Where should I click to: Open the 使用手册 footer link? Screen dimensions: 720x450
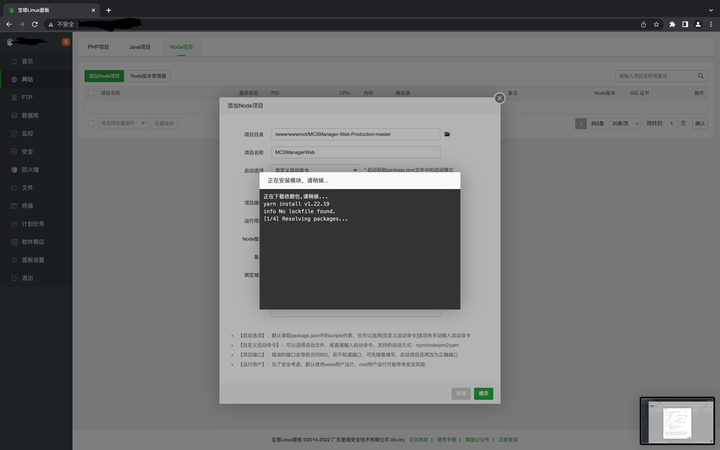coord(446,440)
